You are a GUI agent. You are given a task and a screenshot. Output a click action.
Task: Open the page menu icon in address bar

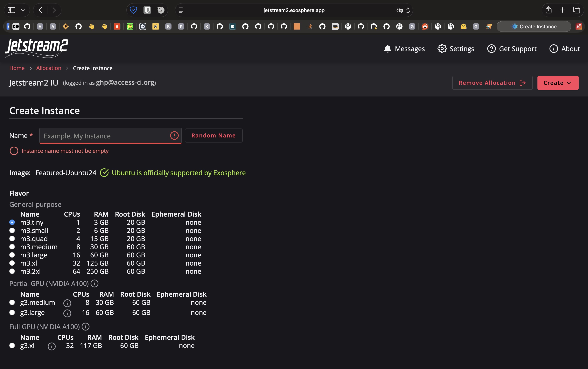(181, 10)
